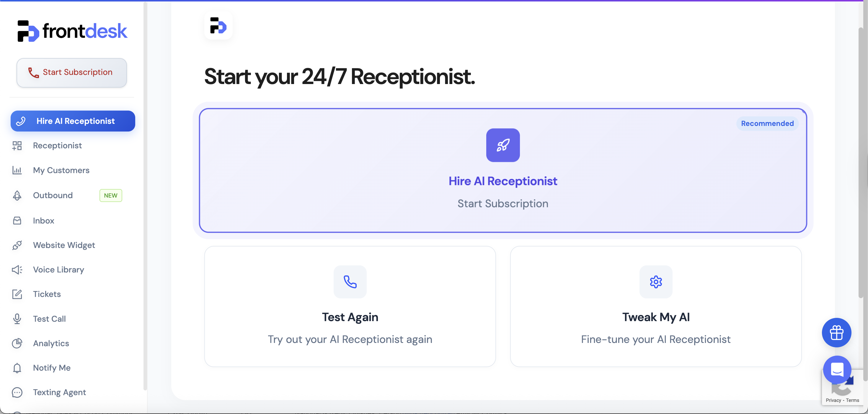Open the Tickets page

click(47, 294)
